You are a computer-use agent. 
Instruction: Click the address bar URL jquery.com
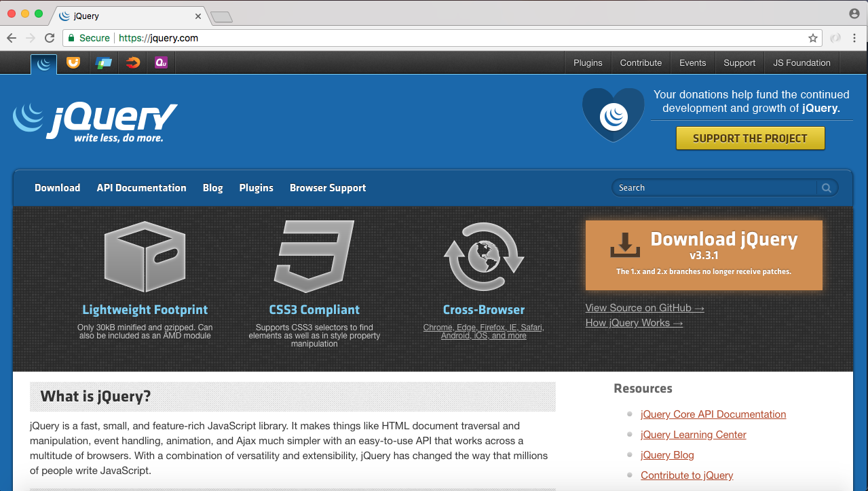(x=158, y=38)
